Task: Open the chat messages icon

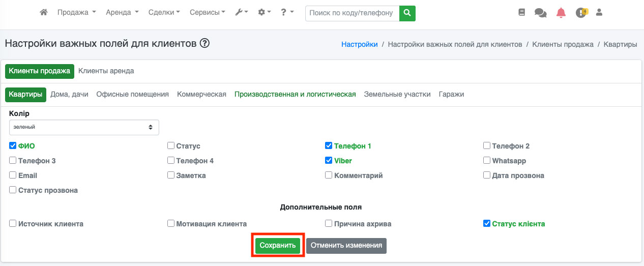Action: coord(540,13)
